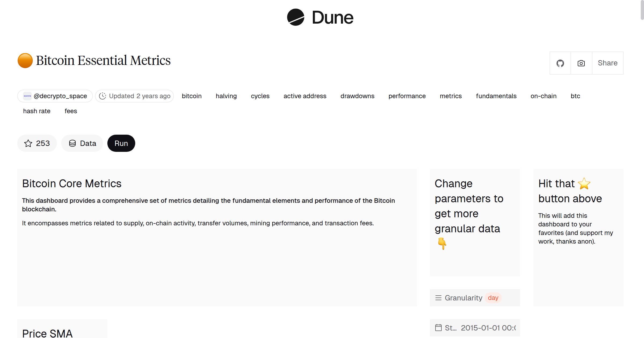644x338 pixels.
Task: Click the calendar icon on the Start date parameter
Action: pos(439,328)
